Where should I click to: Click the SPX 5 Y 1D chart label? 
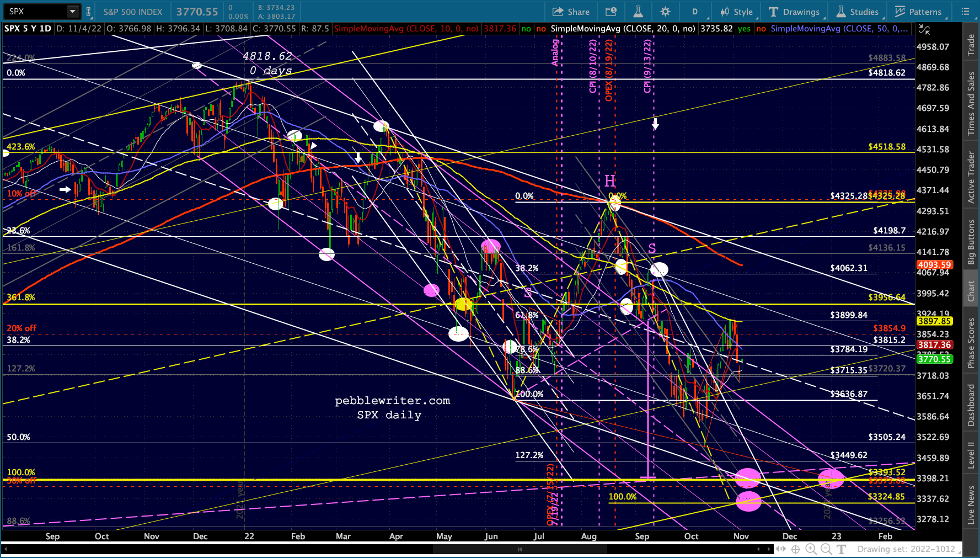click(28, 29)
